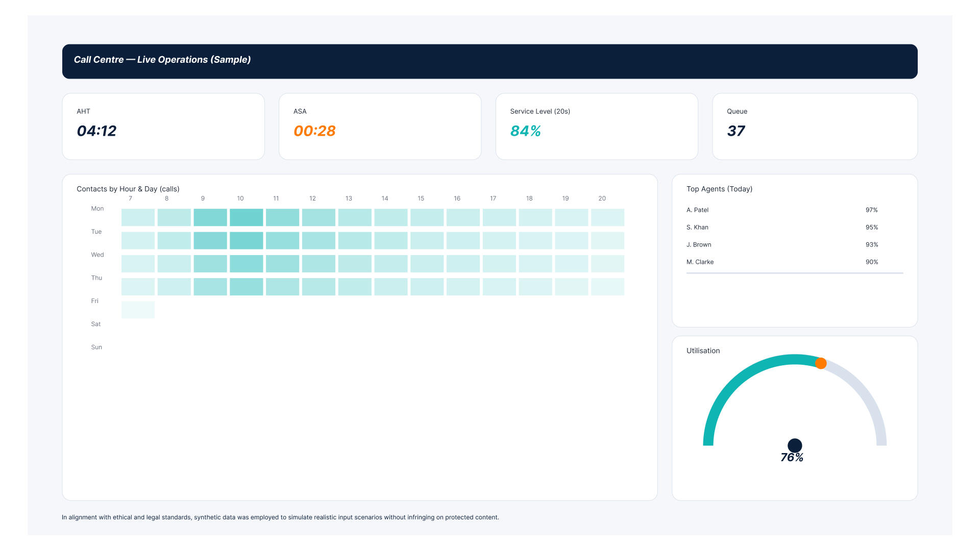Click the Call Centre Live Operations header
This screenshot has width=980, height=551.
pyautogui.click(x=162, y=60)
